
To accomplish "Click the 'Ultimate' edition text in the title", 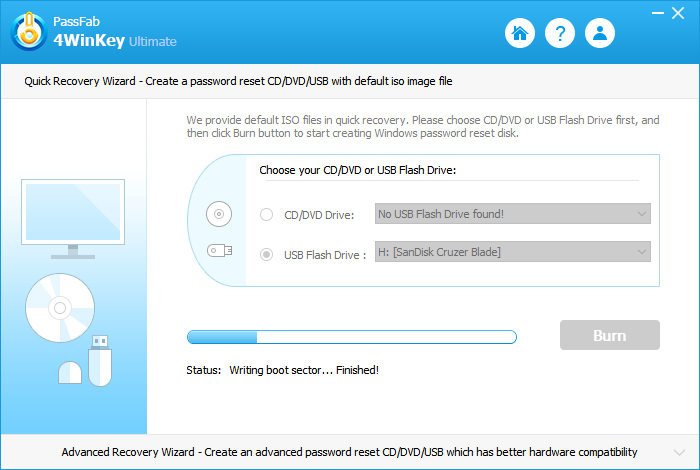I will (153, 42).
